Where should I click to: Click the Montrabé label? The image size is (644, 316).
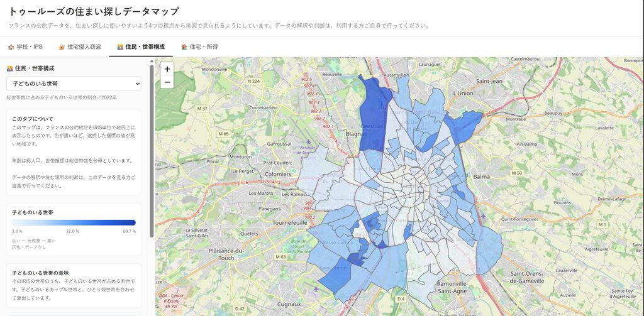click(516, 119)
